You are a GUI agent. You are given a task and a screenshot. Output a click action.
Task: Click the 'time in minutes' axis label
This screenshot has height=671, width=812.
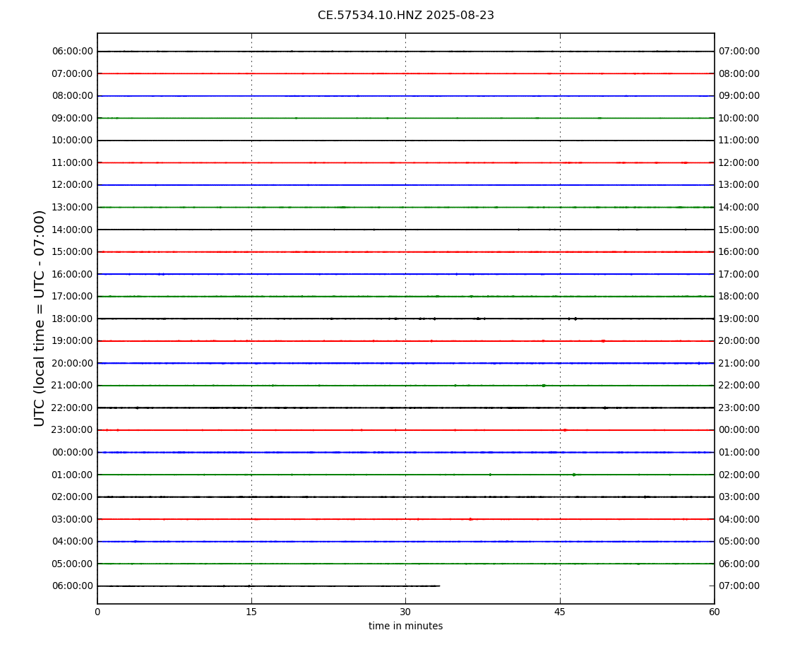pos(405,626)
